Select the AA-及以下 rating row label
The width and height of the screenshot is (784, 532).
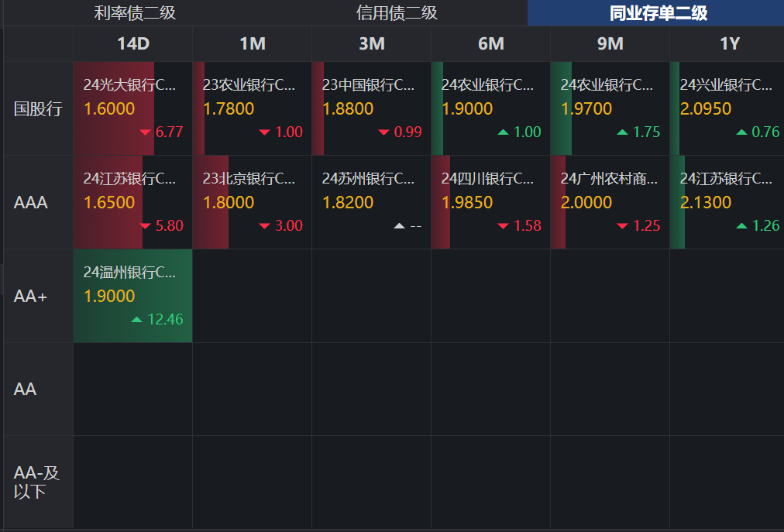[37, 482]
